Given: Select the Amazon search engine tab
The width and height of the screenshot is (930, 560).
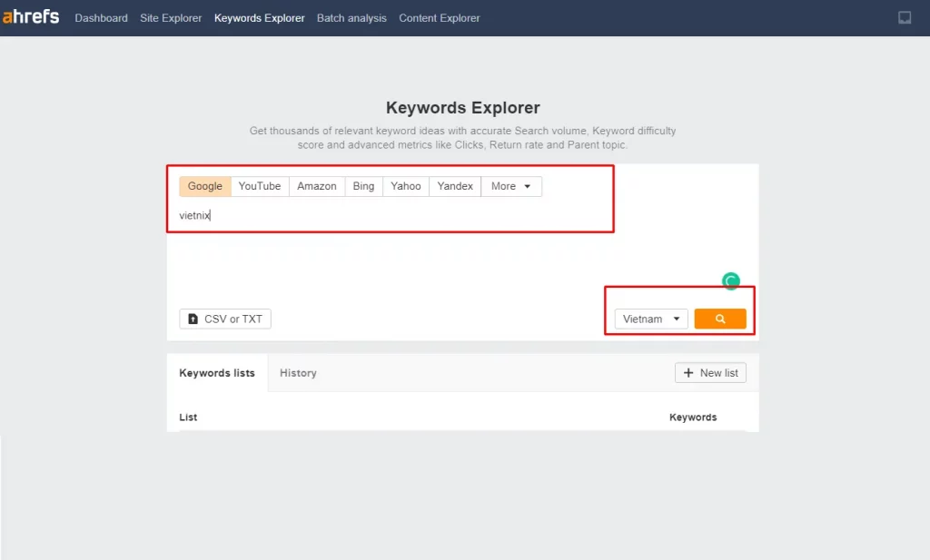Looking at the screenshot, I should point(317,186).
